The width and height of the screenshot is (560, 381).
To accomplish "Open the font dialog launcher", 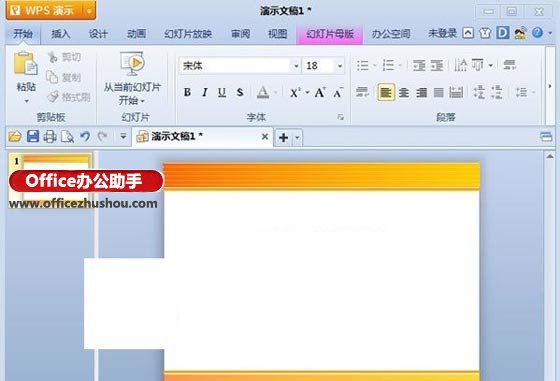I will pos(340,117).
